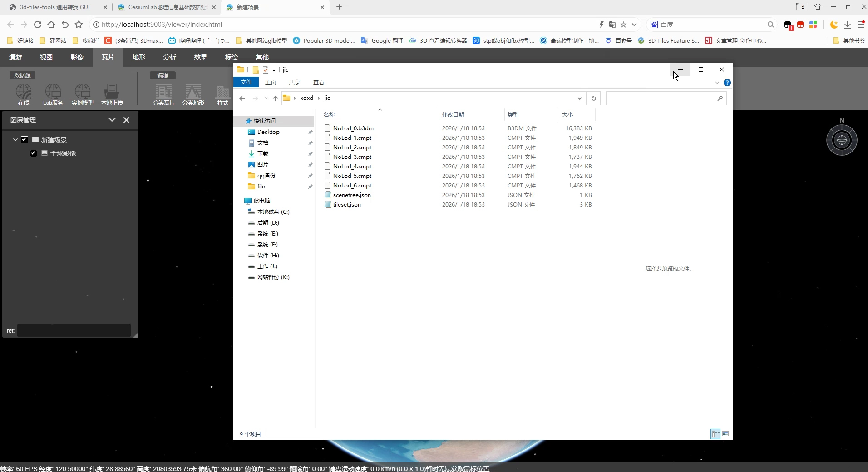Screen dimensions: 868x472
Task: Collapse the 图层管理 panel chevron
Action: coord(112,120)
